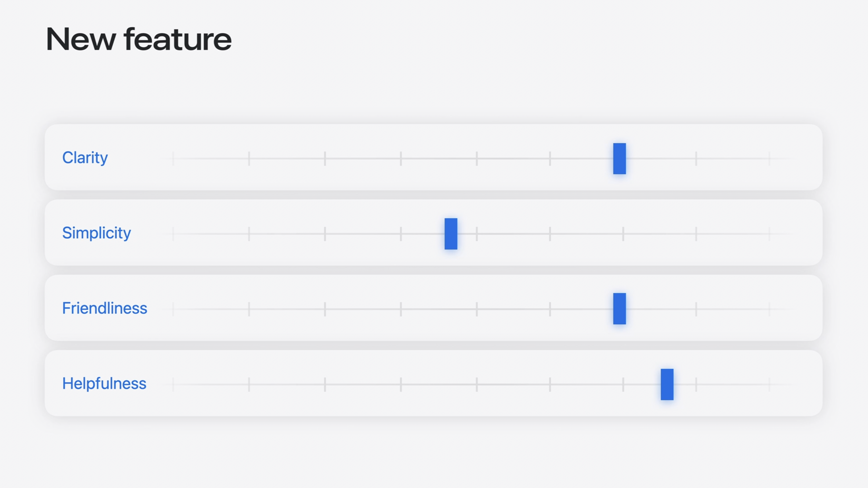The width and height of the screenshot is (868, 488).
Task: Click the Clarity slider's blue handle
Action: pos(619,159)
